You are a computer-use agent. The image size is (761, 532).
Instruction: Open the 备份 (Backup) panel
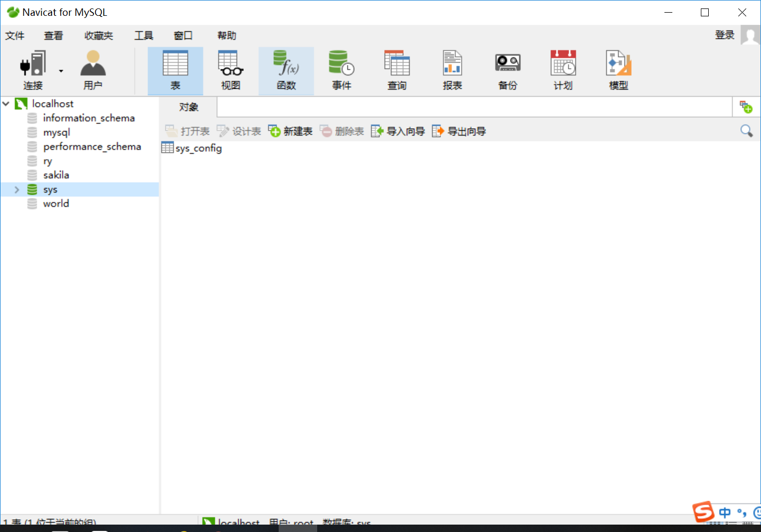(507, 70)
